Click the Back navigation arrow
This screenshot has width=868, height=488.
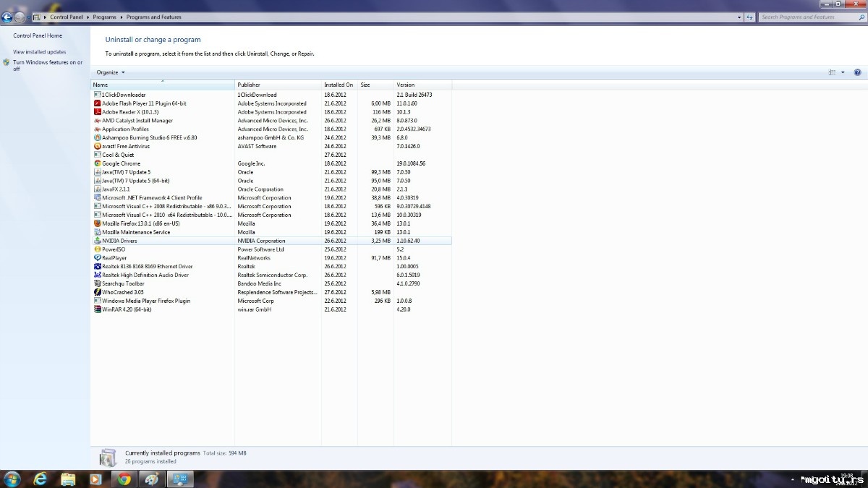pyautogui.click(x=8, y=17)
